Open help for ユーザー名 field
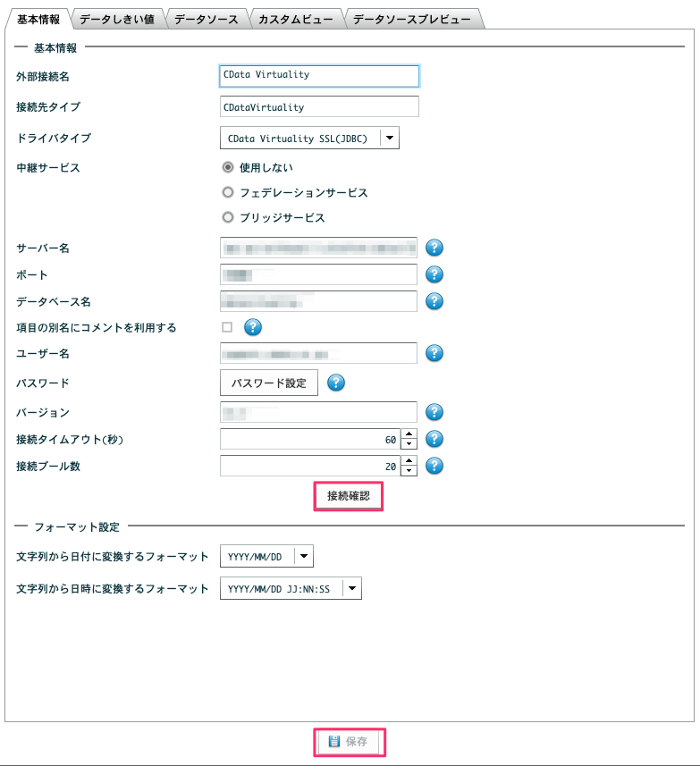This screenshot has height=766, width=700. point(434,353)
